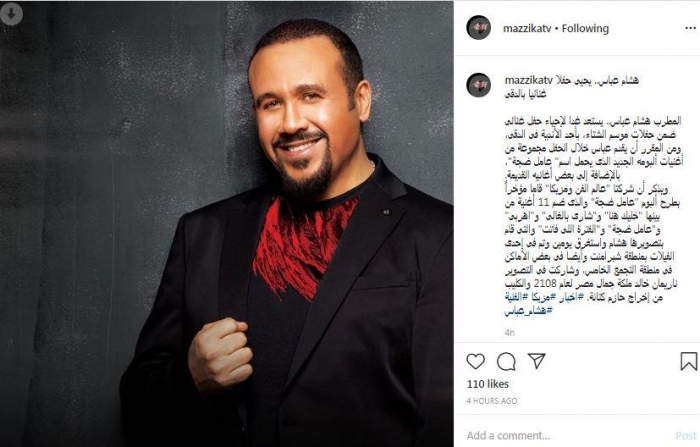Click the man's photo in the post
The width and height of the screenshot is (700, 447).
[227, 223]
